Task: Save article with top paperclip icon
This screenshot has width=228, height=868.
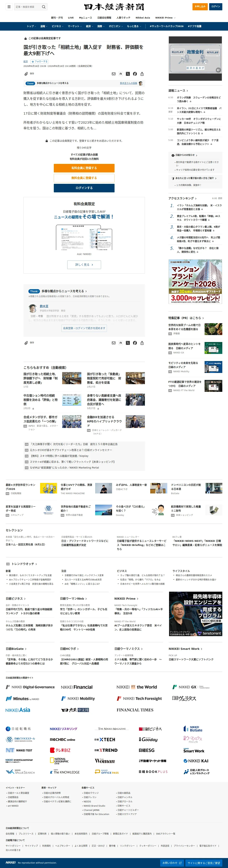Action: [26, 74]
